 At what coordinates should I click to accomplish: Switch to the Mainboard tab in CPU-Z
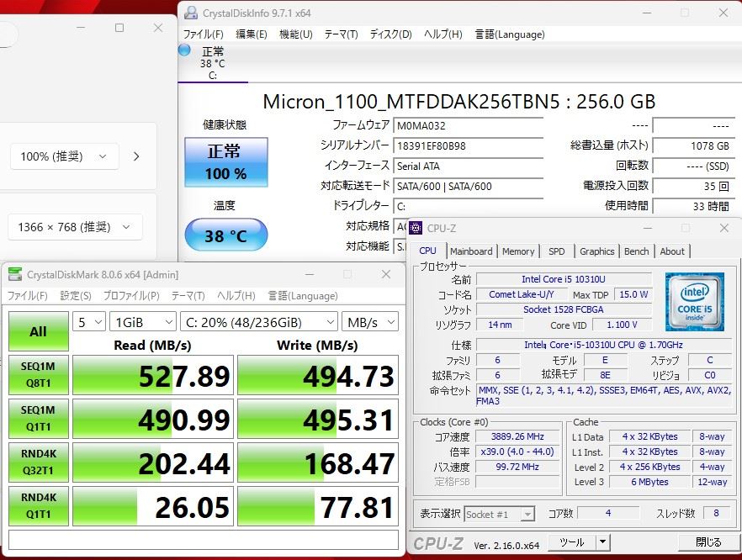pyautogui.click(x=471, y=251)
